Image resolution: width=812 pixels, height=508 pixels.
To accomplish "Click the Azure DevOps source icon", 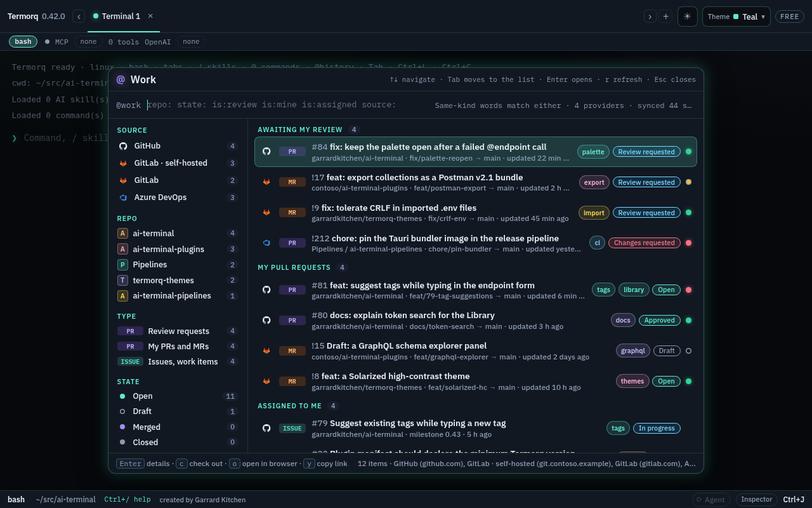I will point(123,197).
